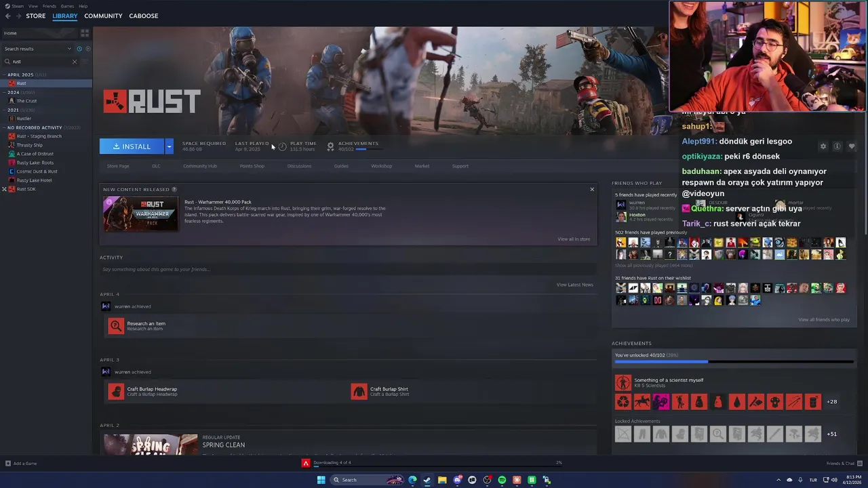Viewport: 868px width, 488px height.
Task: Clear the library search text with X
Action: click(75, 62)
